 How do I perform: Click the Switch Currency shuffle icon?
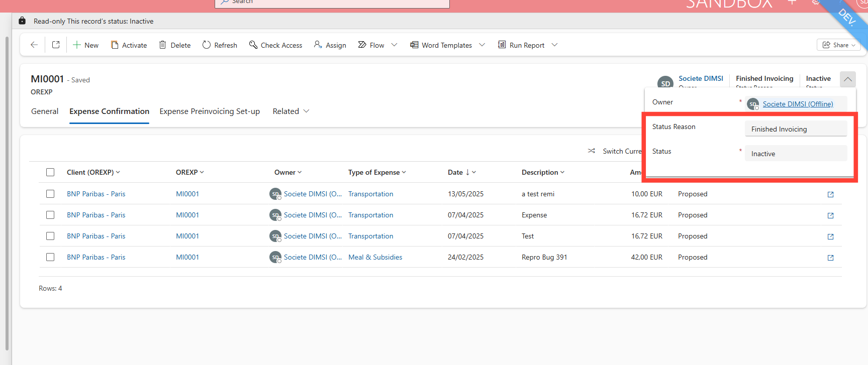[592, 151]
